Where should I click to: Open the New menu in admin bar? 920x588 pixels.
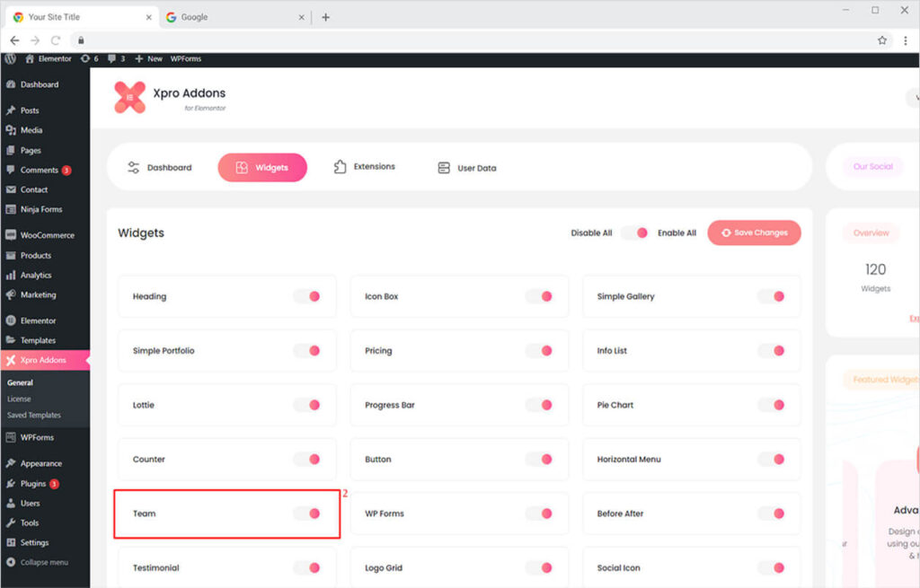coord(148,58)
